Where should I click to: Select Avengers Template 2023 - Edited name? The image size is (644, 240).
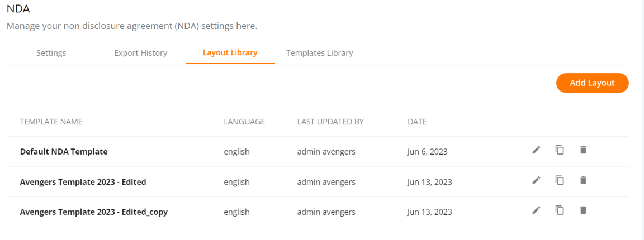point(83,182)
